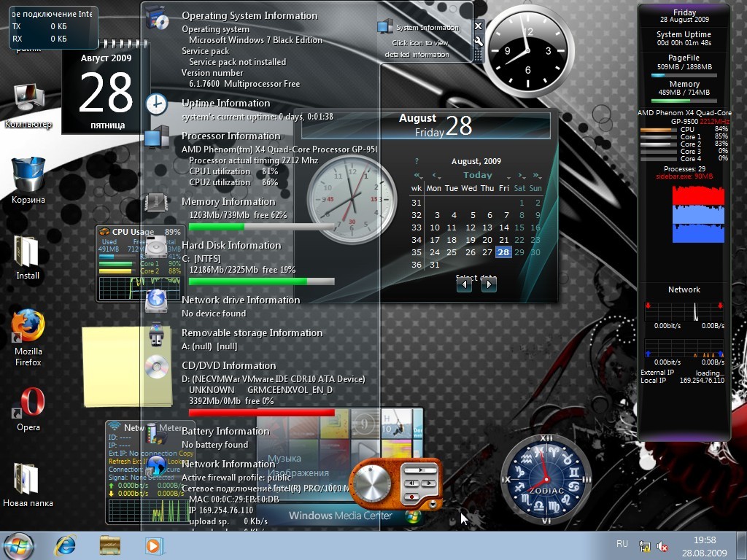Screen dimensions: 747x560
Task: Click Изображения in the Windows Media Center gadget
Action: pos(298,472)
